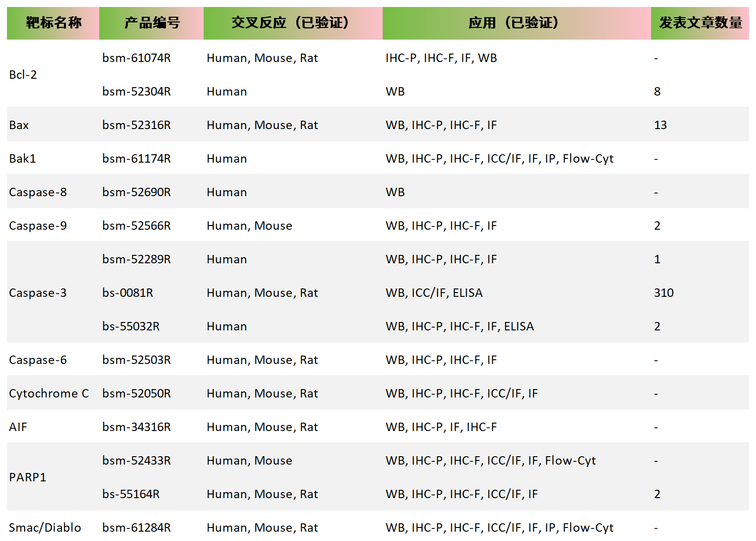Click the 产品编号 column header
Viewport: 756px width, 541px height.
[151, 23]
